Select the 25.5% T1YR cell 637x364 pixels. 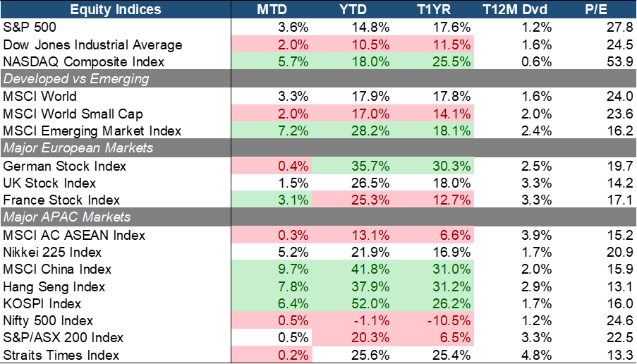433,61
